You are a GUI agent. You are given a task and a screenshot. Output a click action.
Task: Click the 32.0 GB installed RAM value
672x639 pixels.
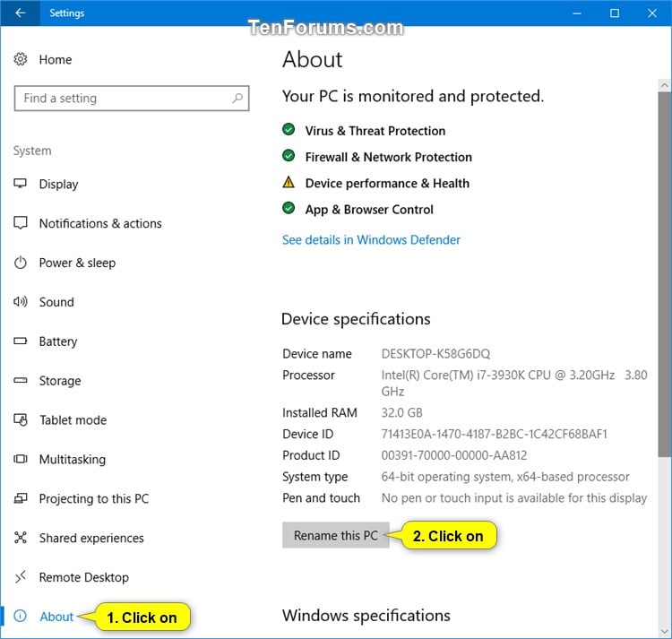pos(401,412)
